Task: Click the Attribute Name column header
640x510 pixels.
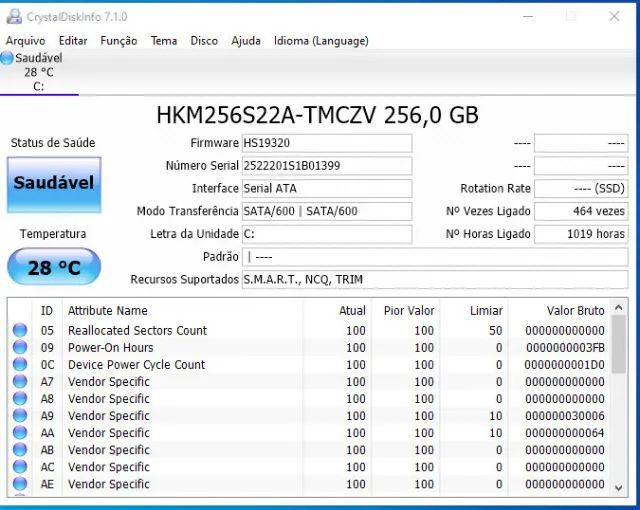Action: [182, 311]
